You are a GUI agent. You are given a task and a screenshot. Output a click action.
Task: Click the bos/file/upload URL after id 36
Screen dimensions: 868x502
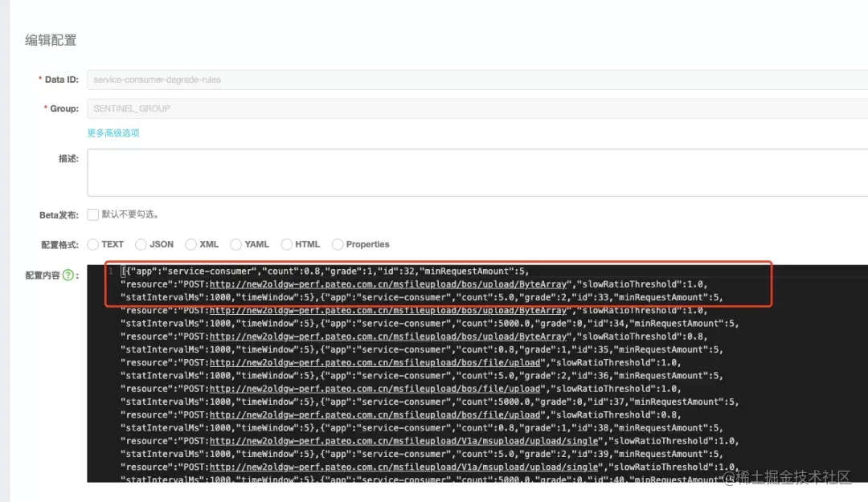(x=375, y=389)
